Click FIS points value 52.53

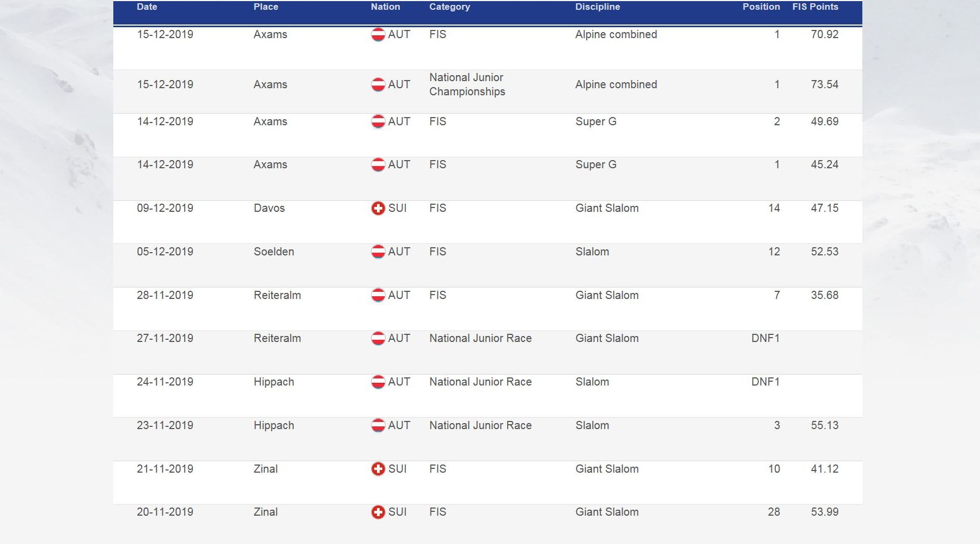[x=824, y=252]
